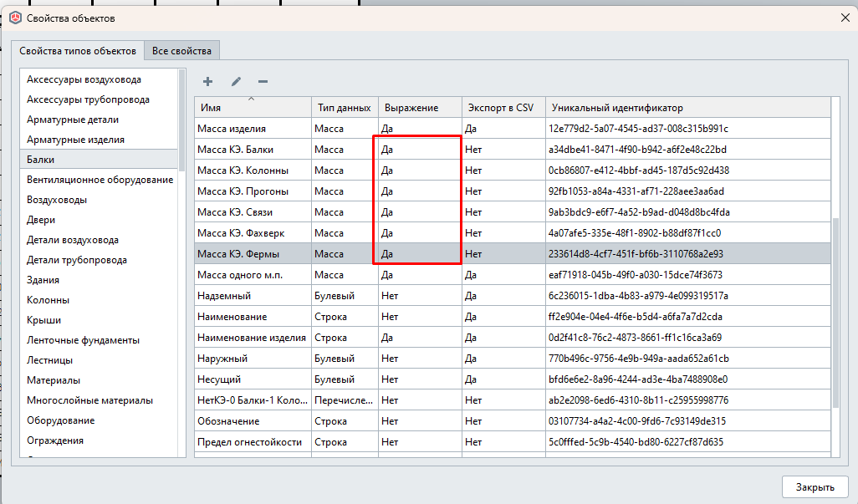The width and height of the screenshot is (858, 504).
Task: Close the Свойства объектов dialog with the X
Action: [845, 18]
